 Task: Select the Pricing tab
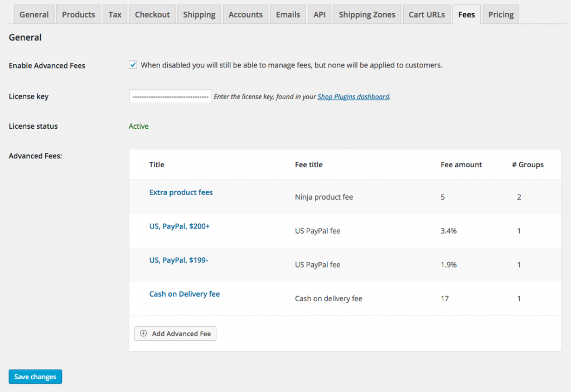pyautogui.click(x=500, y=14)
